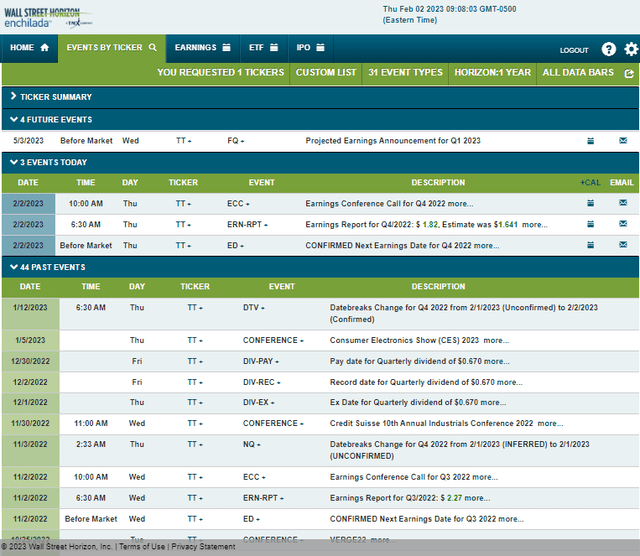This screenshot has height=556, width=640.
Task: Click more... on Pay date for Quarterly dividend
Action: [496, 362]
